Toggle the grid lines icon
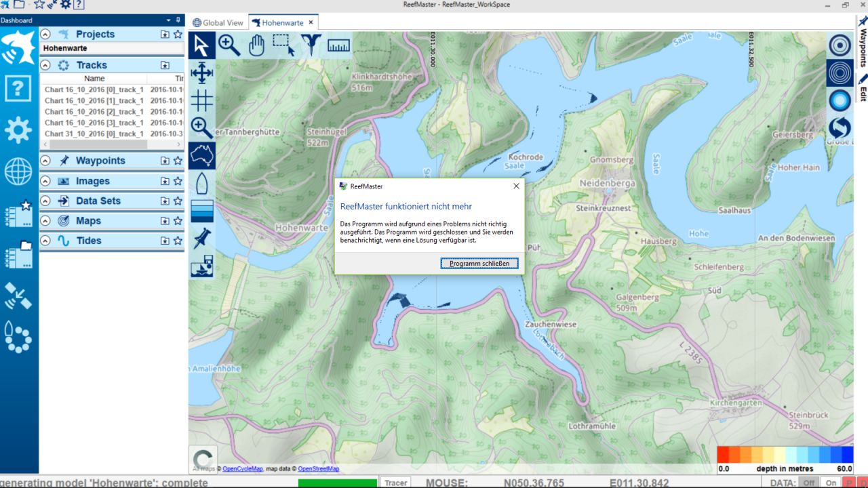The height and width of the screenshot is (488, 868). [x=201, y=100]
